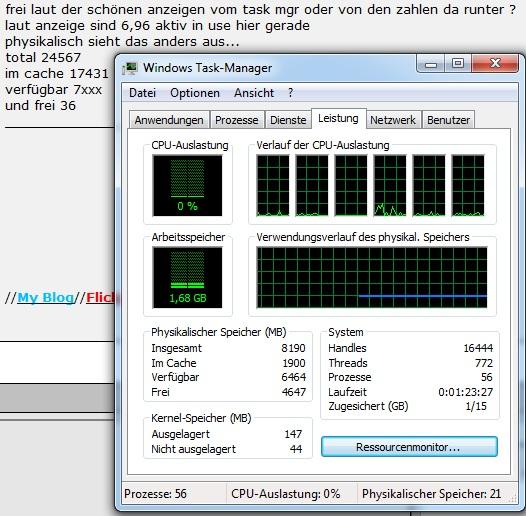
Task: Click the forum text 'total 24567'
Action: (43, 58)
